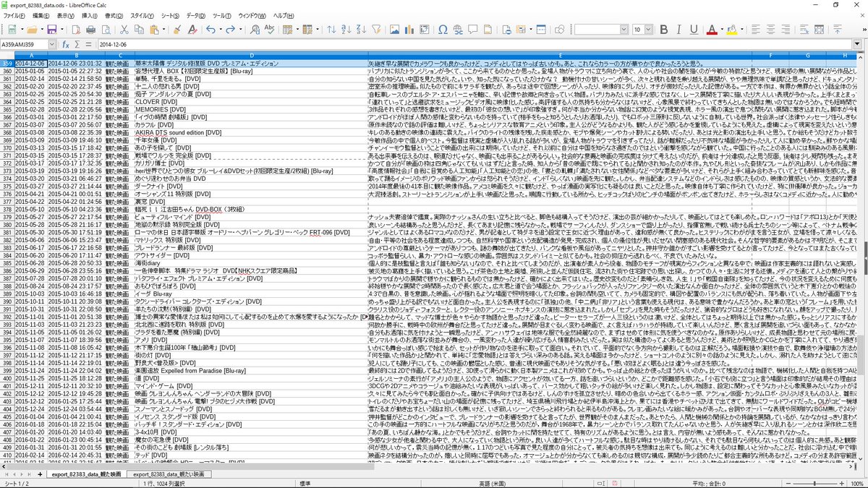Expand the font color dropdown arrow
868x488 pixels.
(x=722, y=30)
